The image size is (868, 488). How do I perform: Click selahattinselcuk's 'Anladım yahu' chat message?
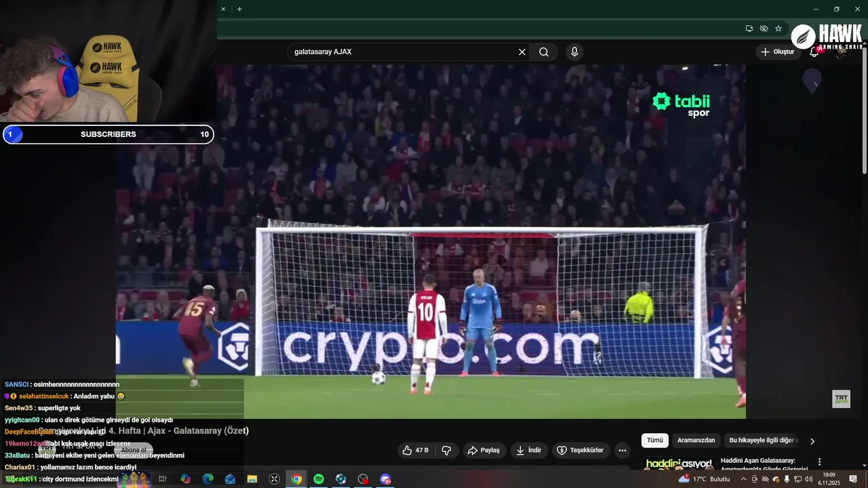(64, 396)
